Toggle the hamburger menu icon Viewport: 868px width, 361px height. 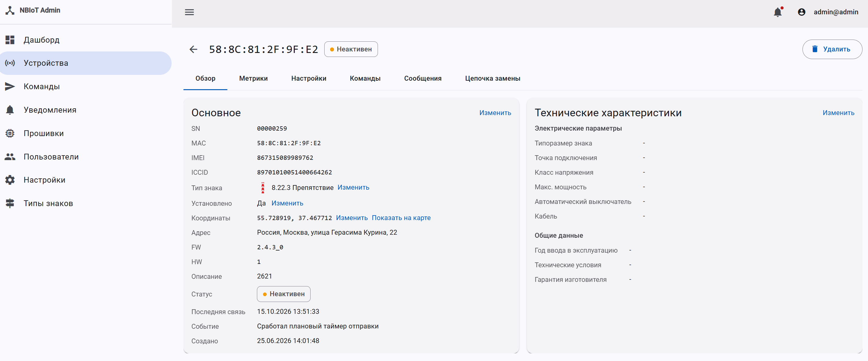(189, 12)
